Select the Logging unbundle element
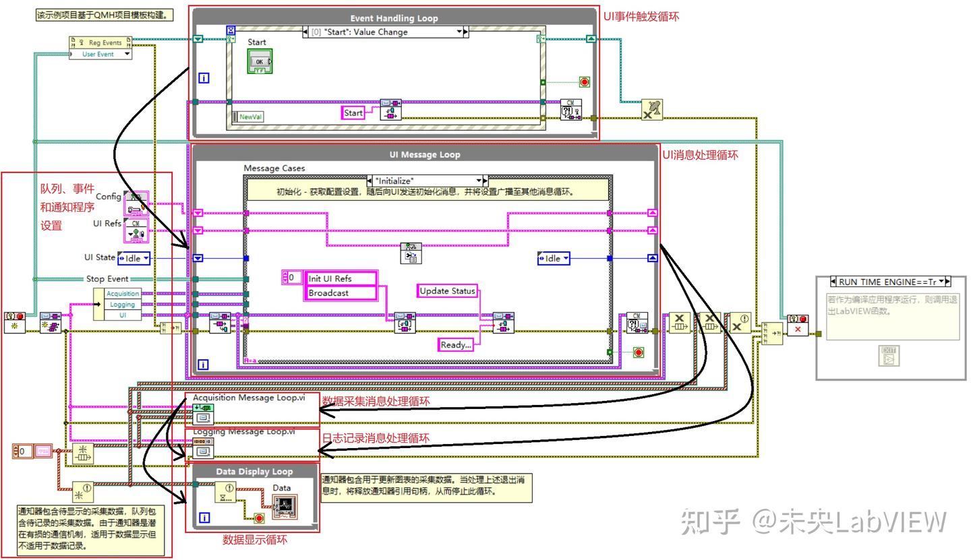Screen dimensions: 971x560 coord(122,305)
